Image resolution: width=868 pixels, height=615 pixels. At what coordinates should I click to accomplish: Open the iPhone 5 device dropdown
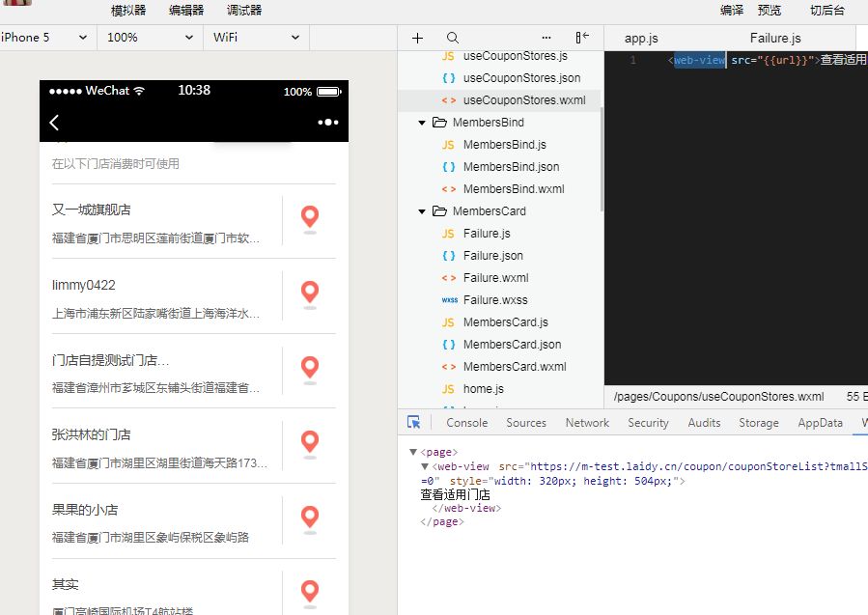[x=47, y=38]
